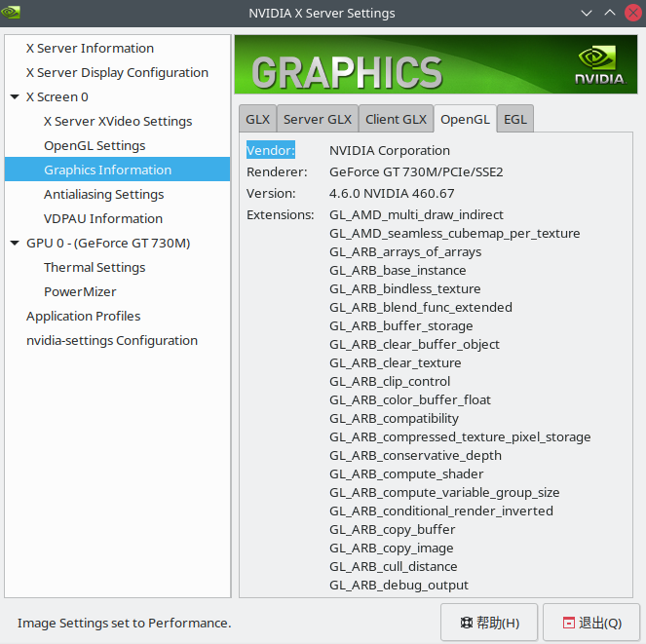Image resolution: width=646 pixels, height=644 pixels.
Task: Open the EGL tab
Action: coord(515,119)
